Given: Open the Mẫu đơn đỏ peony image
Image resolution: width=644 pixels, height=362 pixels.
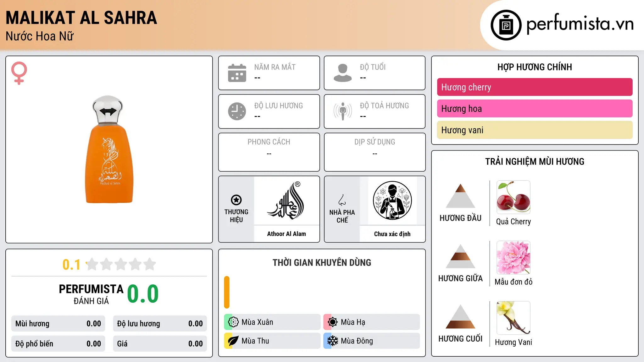Looking at the screenshot, I should (x=514, y=258).
